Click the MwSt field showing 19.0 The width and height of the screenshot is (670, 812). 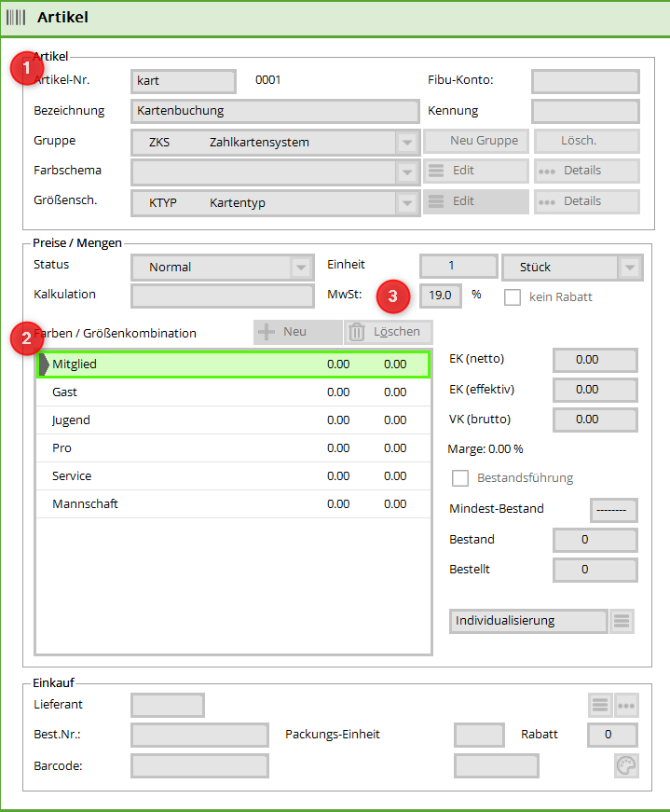(441, 296)
